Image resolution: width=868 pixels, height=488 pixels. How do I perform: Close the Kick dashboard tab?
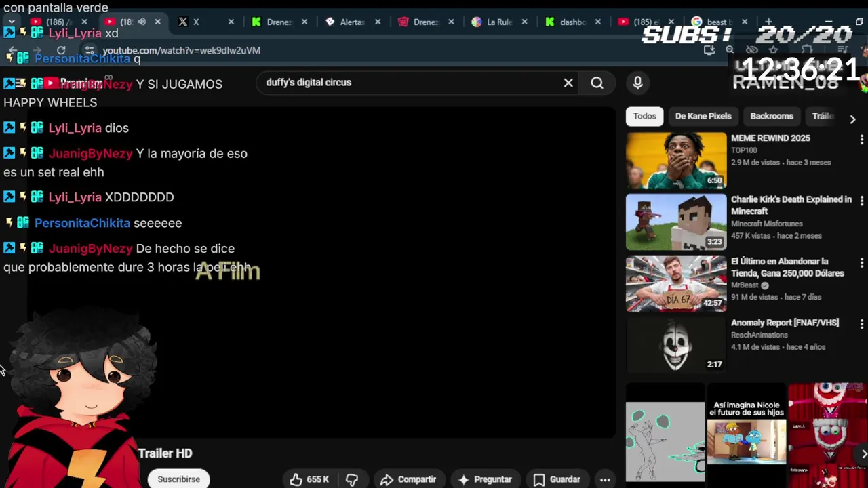597,22
